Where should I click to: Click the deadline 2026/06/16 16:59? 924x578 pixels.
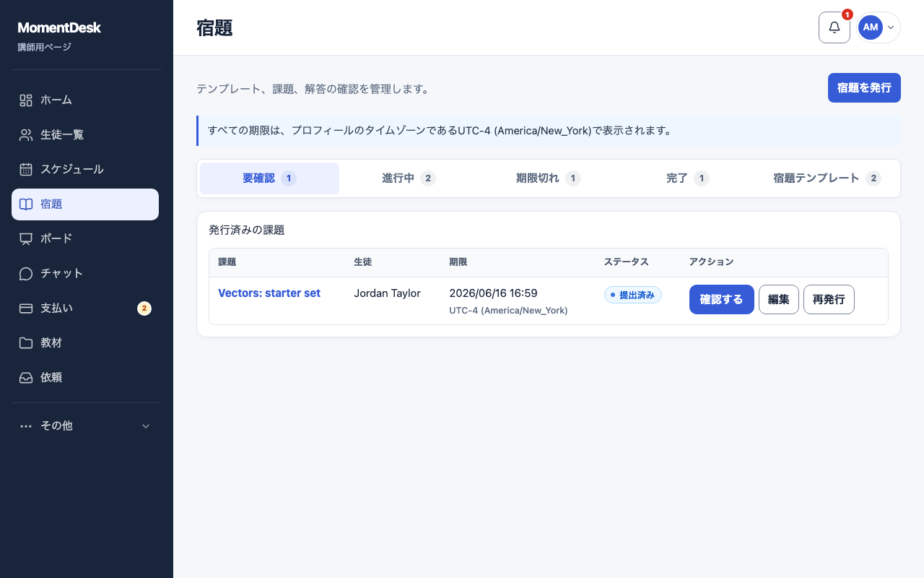pos(493,293)
